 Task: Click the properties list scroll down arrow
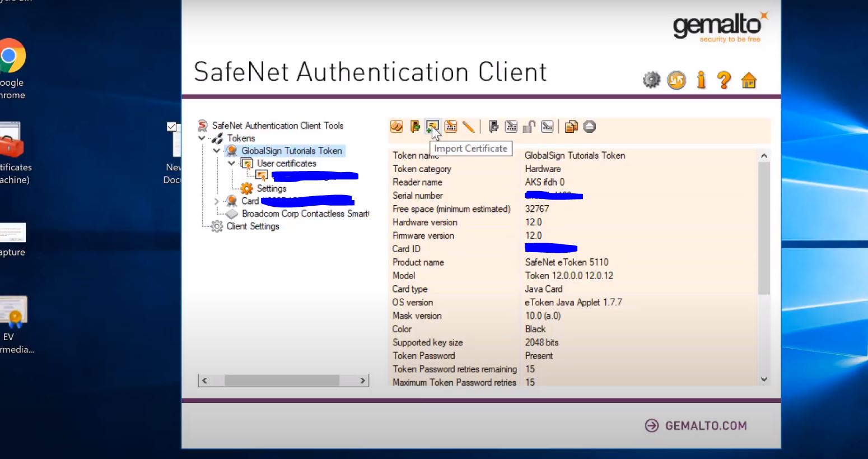[764, 379]
